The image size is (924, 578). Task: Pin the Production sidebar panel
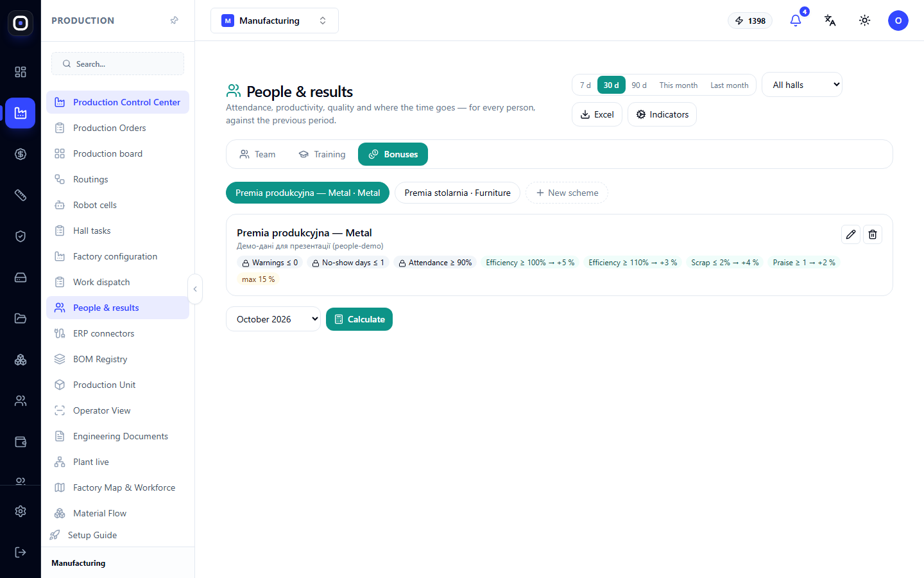(174, 21)
